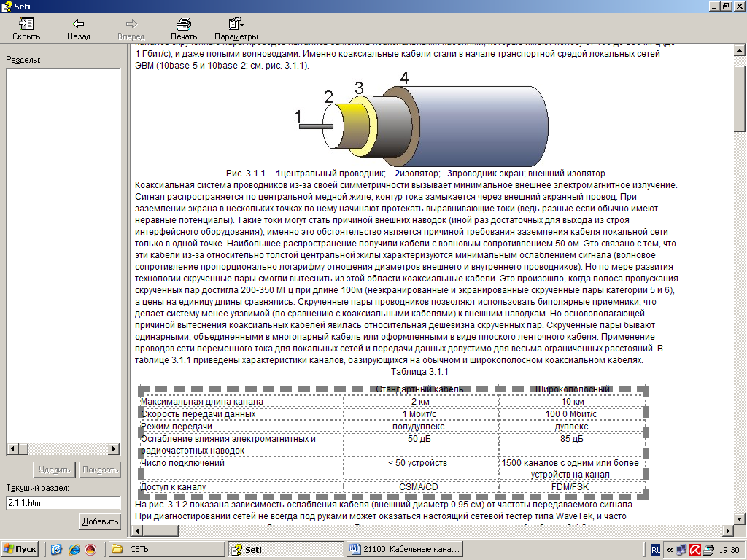Add the section with Добавить button
The height and width of the screenshot is (560, 747).
(100, 521)
